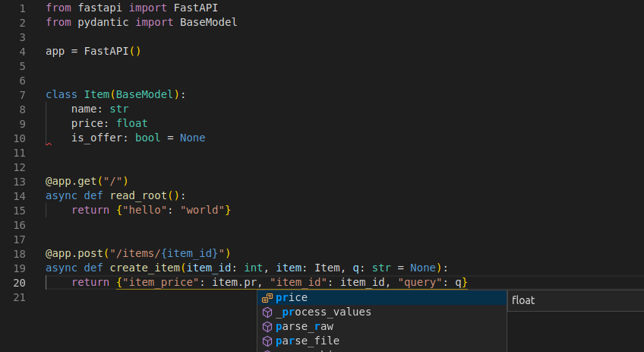Select the price autocomplete suggestion

coord(292,298)
